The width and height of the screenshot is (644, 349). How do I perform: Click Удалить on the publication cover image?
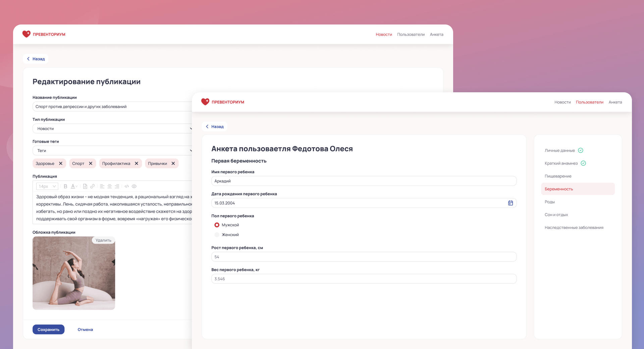coord(103,240)
